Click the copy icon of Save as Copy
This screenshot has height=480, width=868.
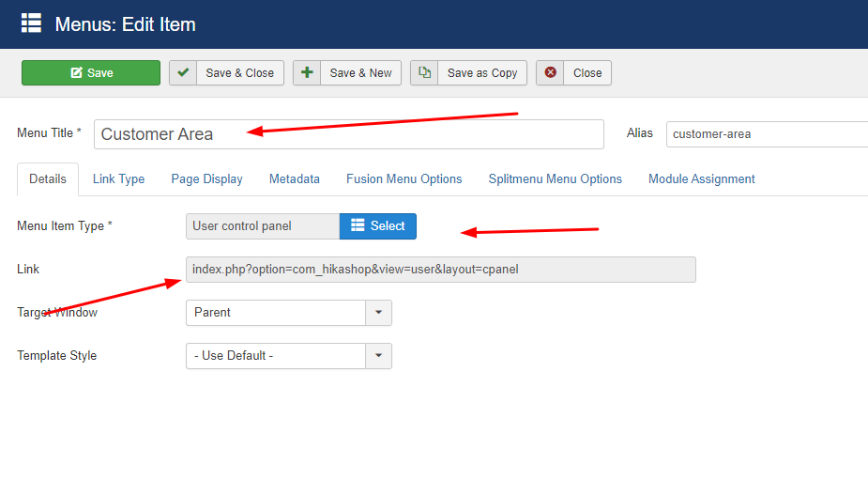coord(424,72)
